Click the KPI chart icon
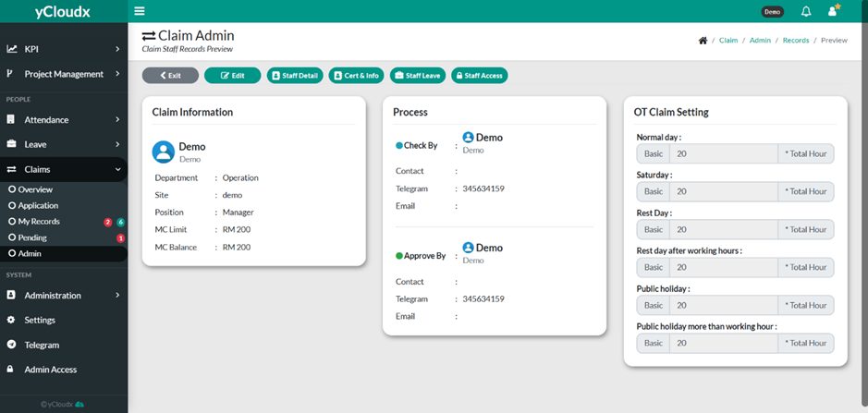Image resolution: width=868 pixels, height=413 pixels. pos(12,49)
